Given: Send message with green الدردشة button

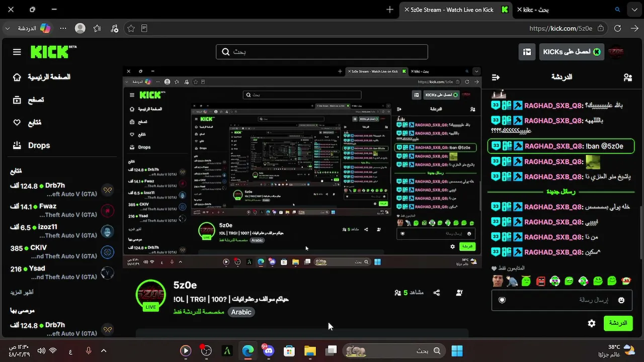Looking at the screenshot, I should pyautogui.click(x=618, y=323).
